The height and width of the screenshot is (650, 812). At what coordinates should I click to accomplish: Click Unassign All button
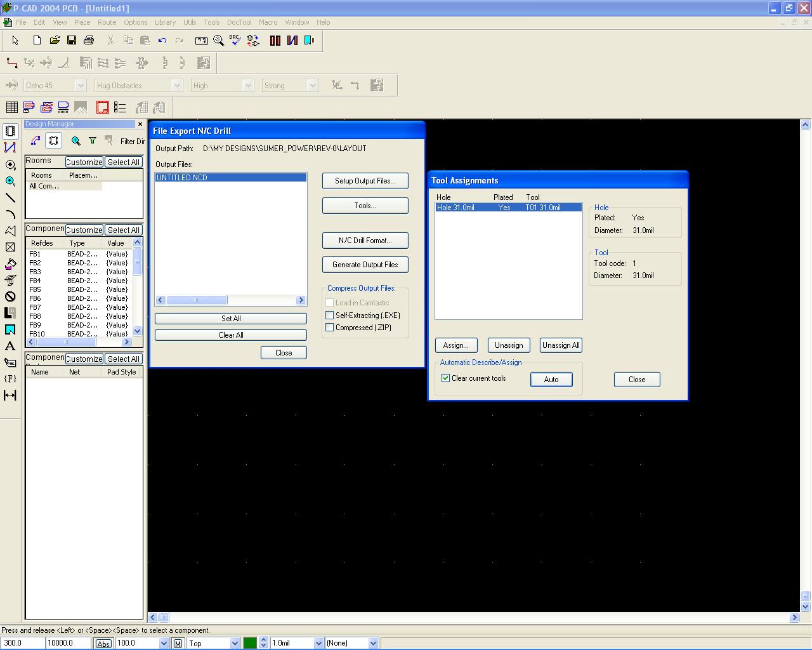pos(561,345)
